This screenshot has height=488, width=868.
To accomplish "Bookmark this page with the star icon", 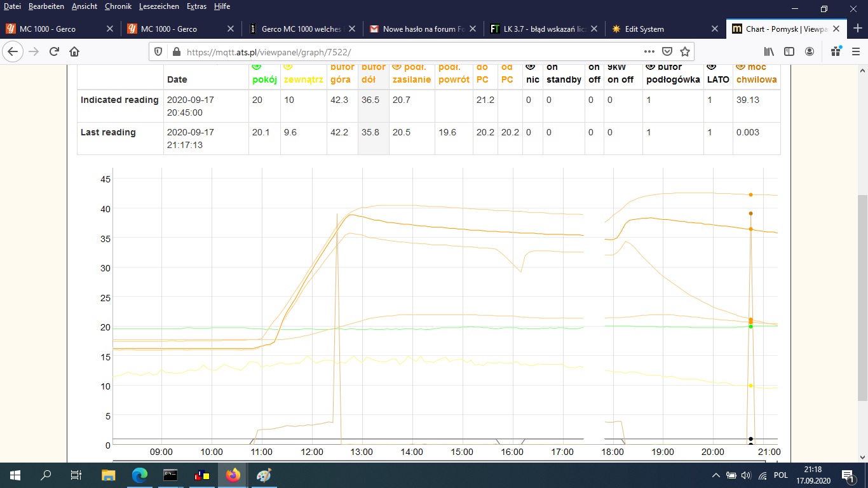I will (684, 51).
